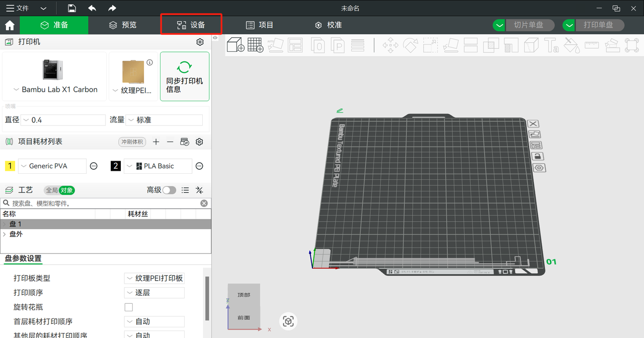Open the 流量 标准 dropdown
This screenshot has height=338, width=644.
point(165,120)
